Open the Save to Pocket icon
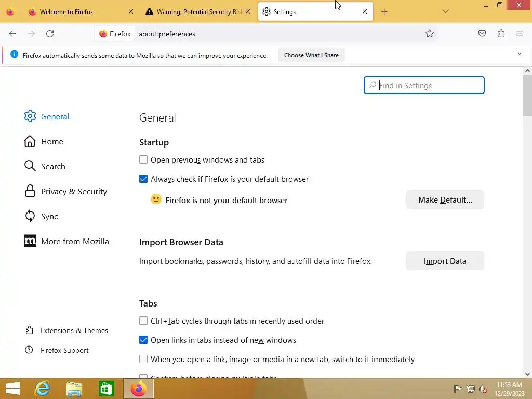This screenshot has width=532, height=399. coord(482,33)
